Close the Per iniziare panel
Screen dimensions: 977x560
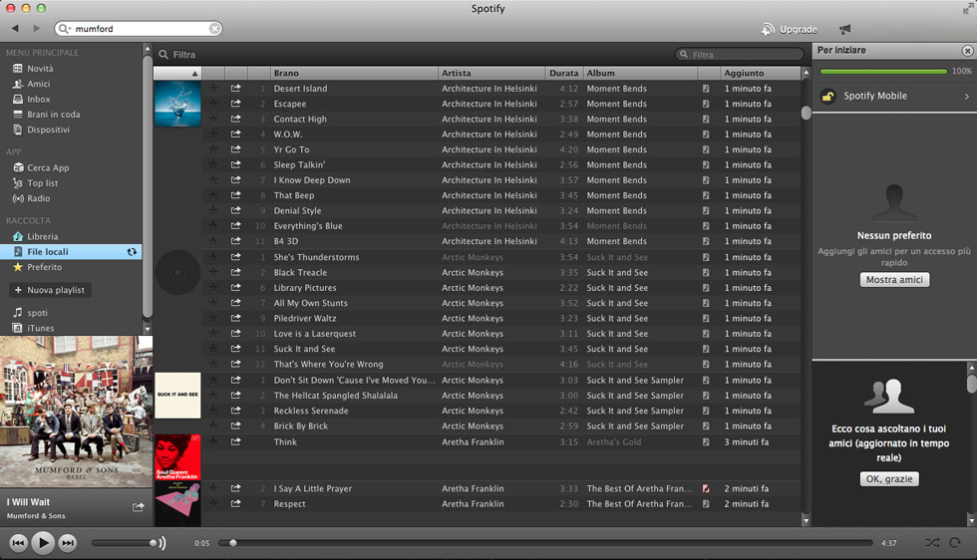coord(966,50)
